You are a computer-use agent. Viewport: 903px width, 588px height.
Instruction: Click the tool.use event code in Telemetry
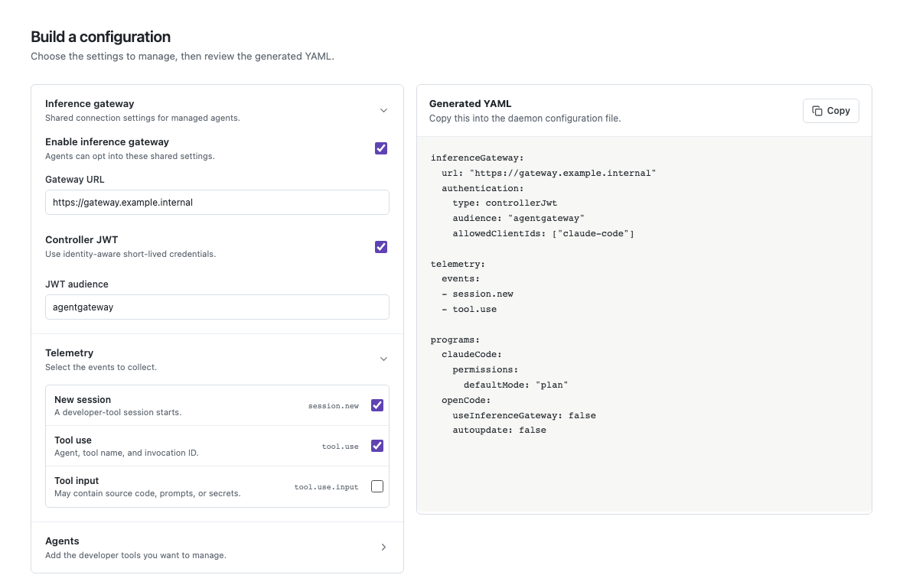[x=340, y=447]
